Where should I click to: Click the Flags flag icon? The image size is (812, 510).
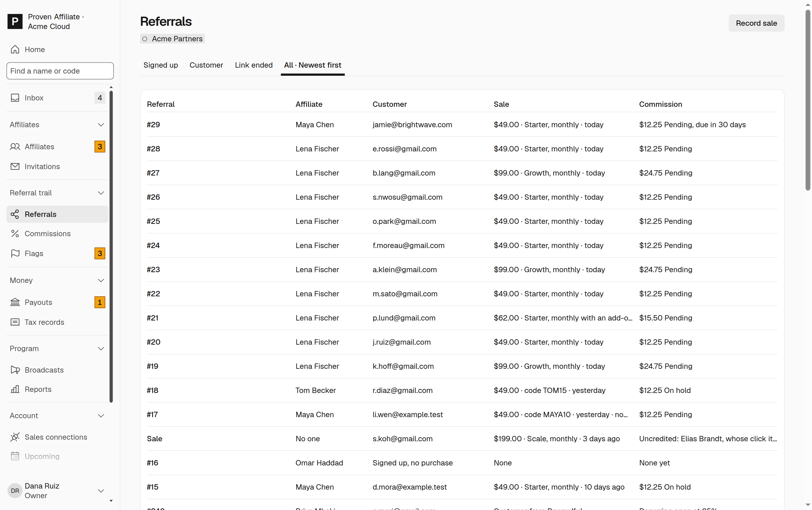click(15, 253)
